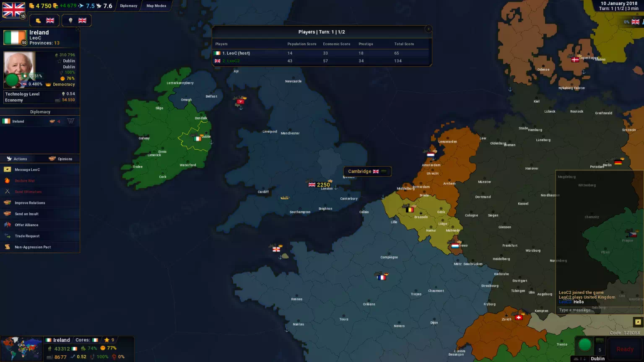Click the Irish leader portrait

(19, 69)
